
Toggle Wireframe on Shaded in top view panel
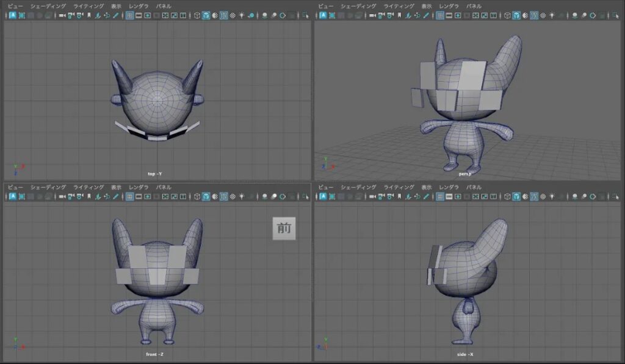[223, 15]
